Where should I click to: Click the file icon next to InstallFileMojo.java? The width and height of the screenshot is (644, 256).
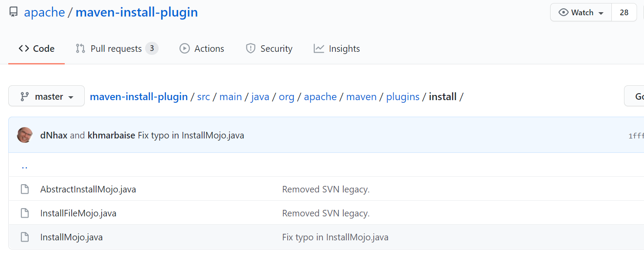click(x=25, y=213)
